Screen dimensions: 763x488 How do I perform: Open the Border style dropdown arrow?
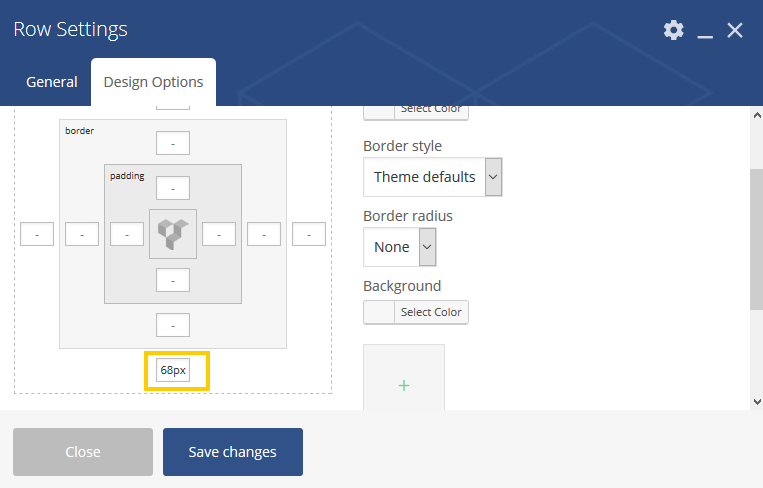(x=493, y=177)
